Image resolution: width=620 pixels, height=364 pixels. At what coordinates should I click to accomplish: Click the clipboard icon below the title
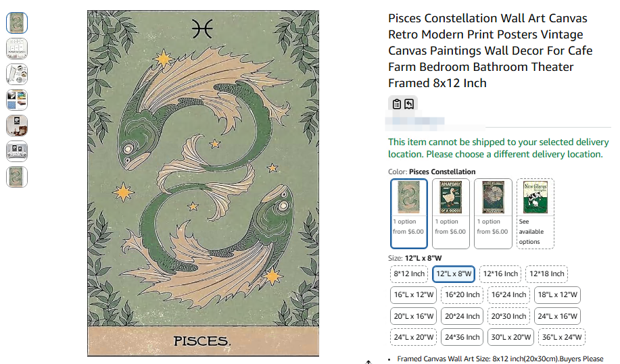coord(397,103)
